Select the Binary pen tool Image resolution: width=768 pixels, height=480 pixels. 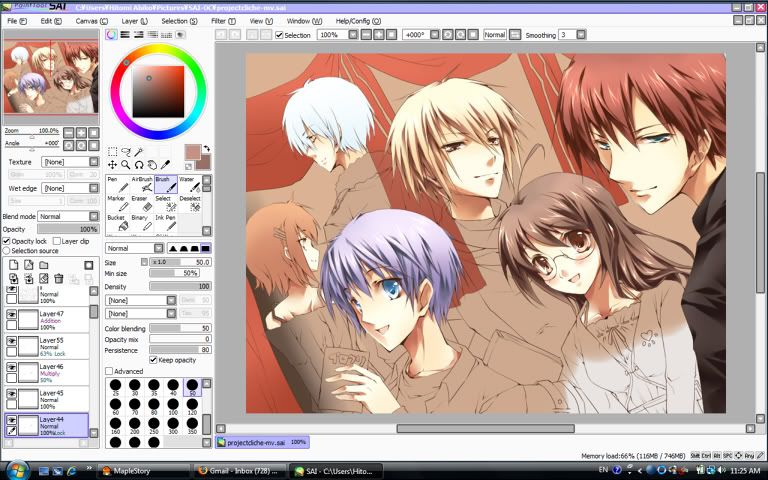[x=142, y=222]
